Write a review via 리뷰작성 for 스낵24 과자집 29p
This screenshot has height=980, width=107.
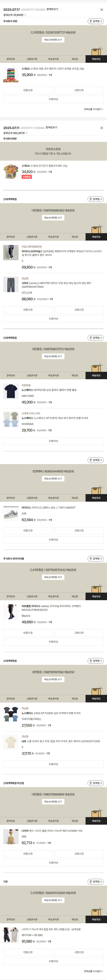(53, 99)
